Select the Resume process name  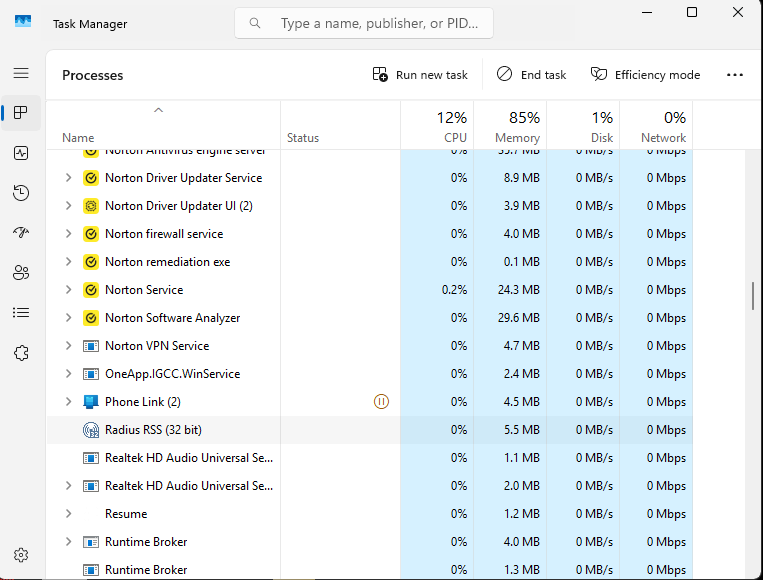pos(126,514)
